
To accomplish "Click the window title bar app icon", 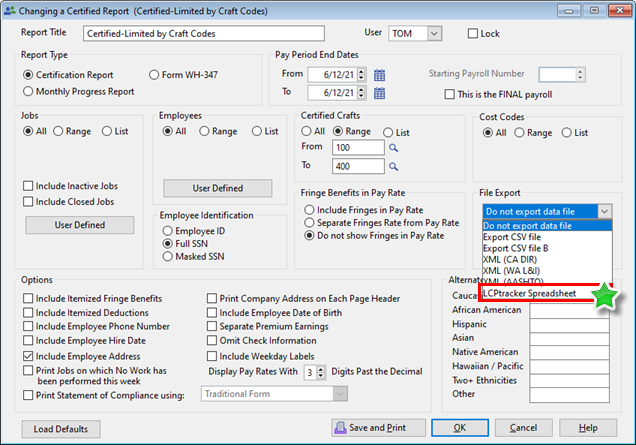I will [x=11, y=9].
